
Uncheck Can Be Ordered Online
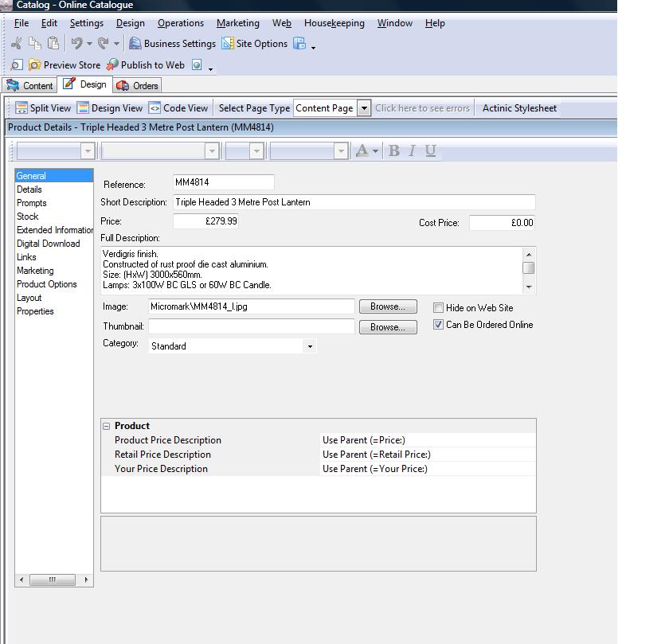point(438,325)
